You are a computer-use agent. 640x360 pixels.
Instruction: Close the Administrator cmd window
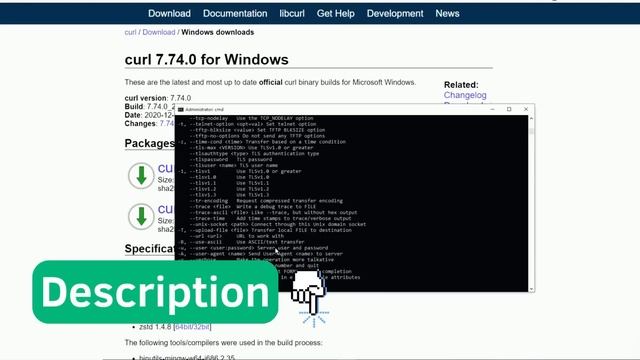[526, 109]
